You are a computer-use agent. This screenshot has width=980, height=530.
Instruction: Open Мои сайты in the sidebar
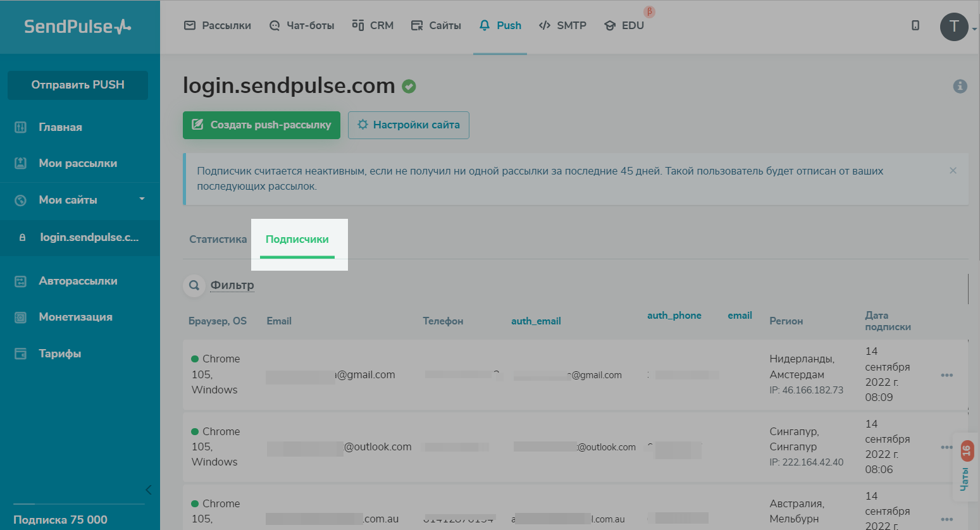(x=68, y=200)
